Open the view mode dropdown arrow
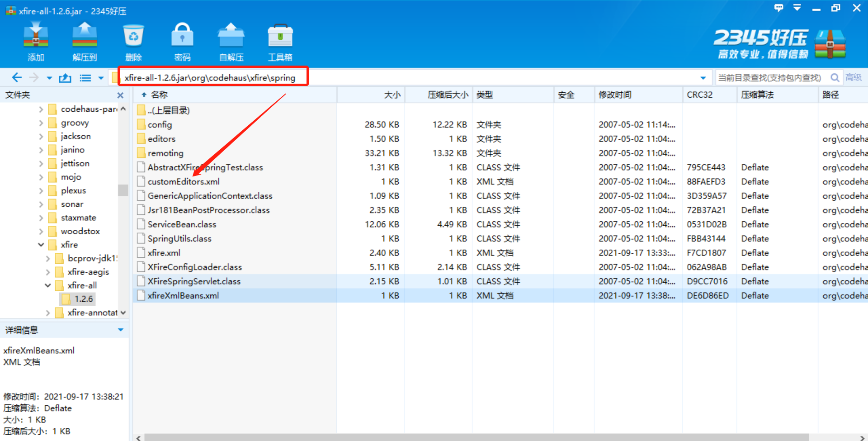Screen dimensions: 868x441 [101, 78]
